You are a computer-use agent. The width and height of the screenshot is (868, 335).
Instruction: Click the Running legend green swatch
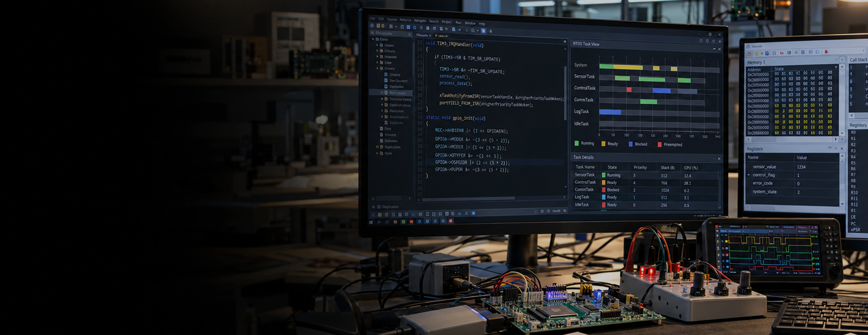577,143
